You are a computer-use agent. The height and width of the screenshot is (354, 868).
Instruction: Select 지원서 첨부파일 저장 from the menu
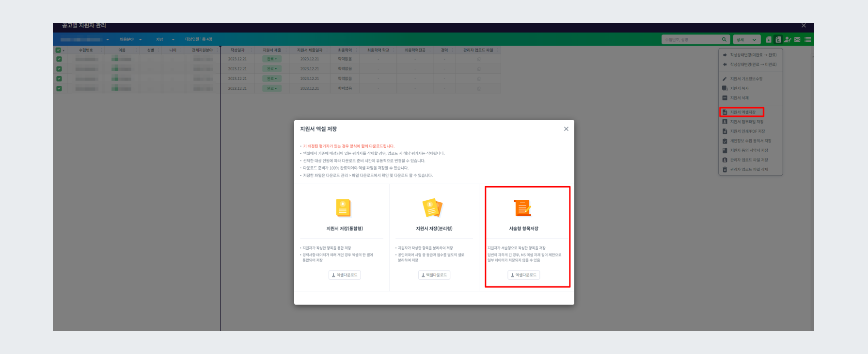(x=750, y=122)
